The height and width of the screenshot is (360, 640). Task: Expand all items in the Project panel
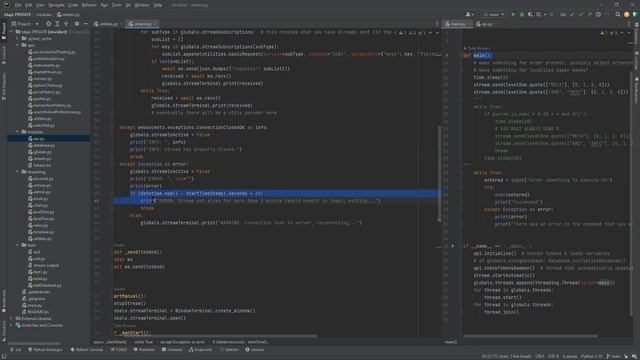57,24
